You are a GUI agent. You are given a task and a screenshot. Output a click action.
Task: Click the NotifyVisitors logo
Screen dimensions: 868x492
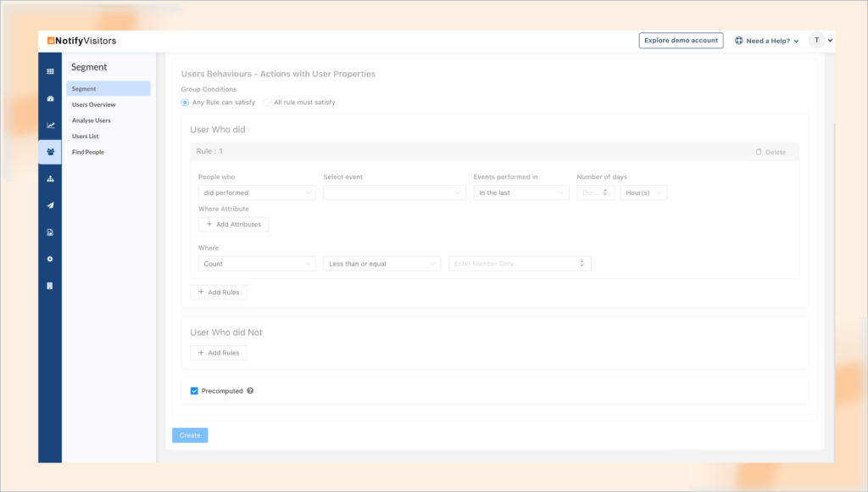point(82,41)
